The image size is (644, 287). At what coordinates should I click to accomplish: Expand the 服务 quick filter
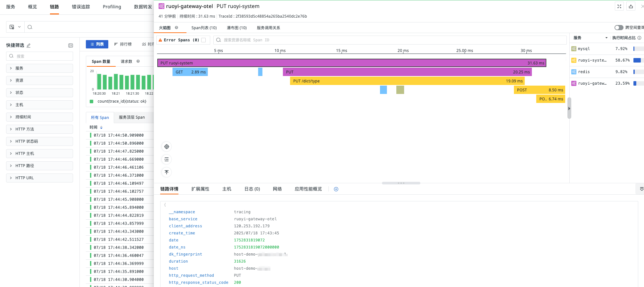pos(39,68)
